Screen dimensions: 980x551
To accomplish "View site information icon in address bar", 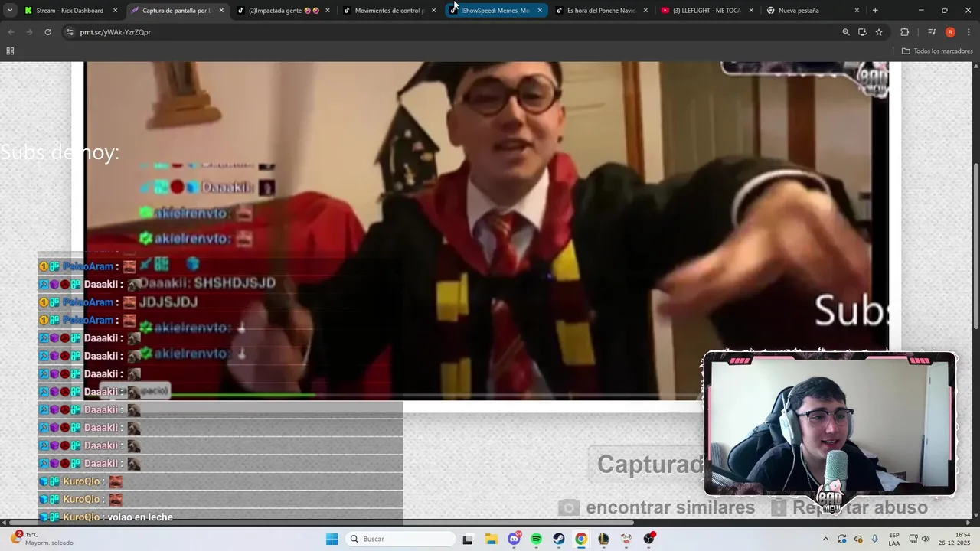I will 70,32.
